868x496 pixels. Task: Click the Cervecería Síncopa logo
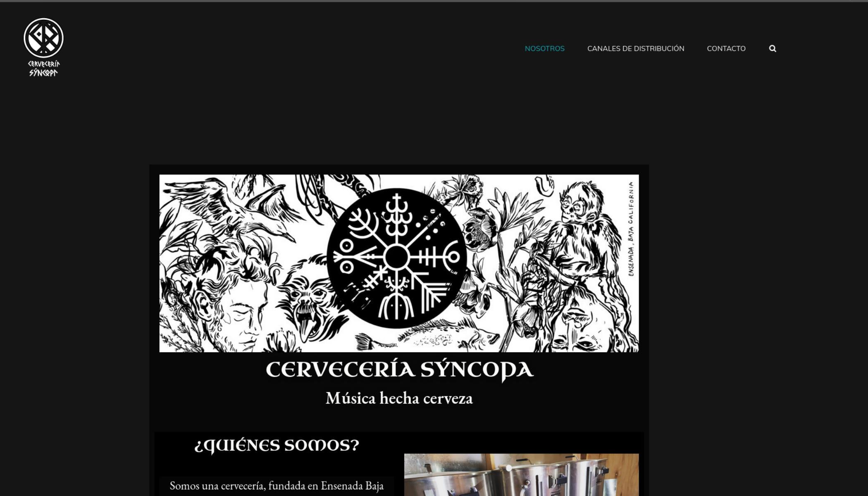43,48
